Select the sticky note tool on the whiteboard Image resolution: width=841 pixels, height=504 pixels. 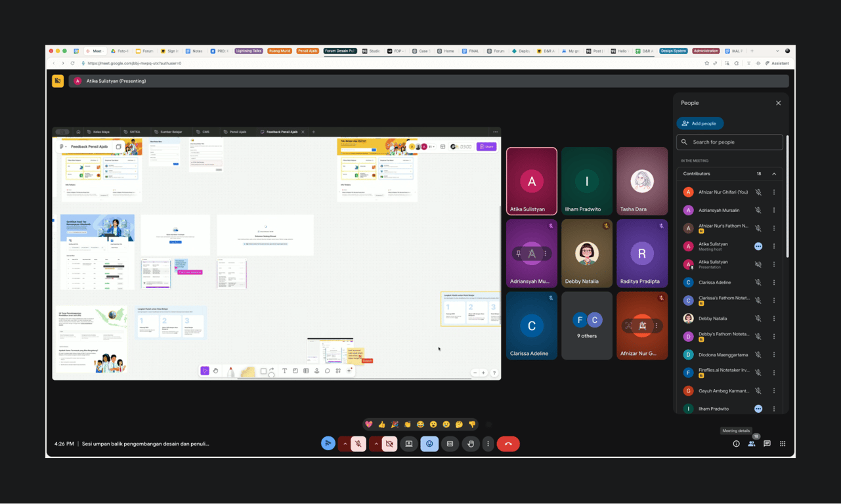247,371
